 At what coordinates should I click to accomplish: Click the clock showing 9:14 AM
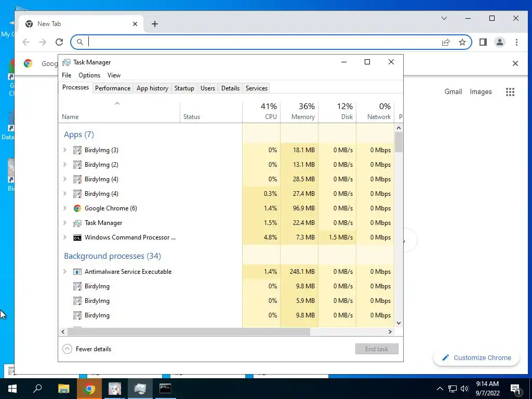point(487,384)
